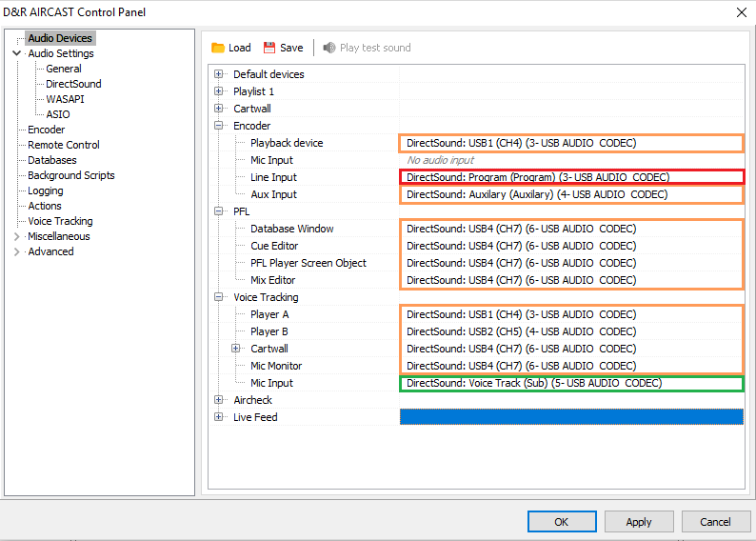Select the Encoder Line Input device field
Viewport: 756px width, 541px height.
[x=570, y=177]
